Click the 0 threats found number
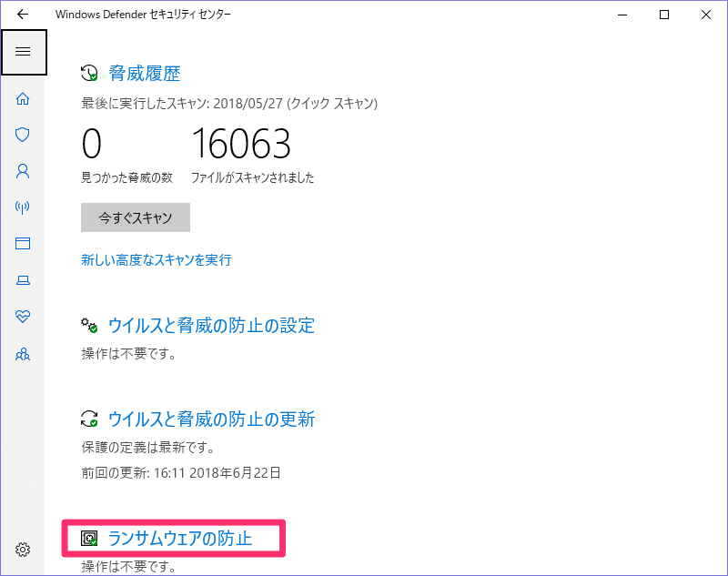The width and height of the screenshot is (728, 576). (92, 144)
